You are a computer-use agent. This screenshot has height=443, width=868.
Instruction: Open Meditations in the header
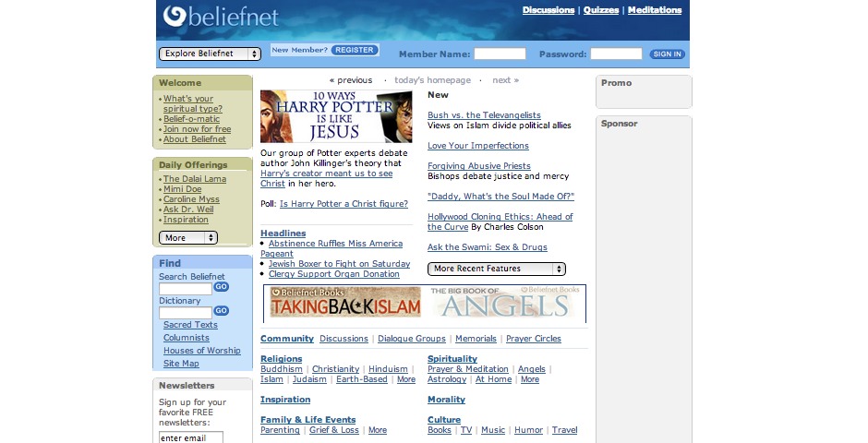click(655, 10)
